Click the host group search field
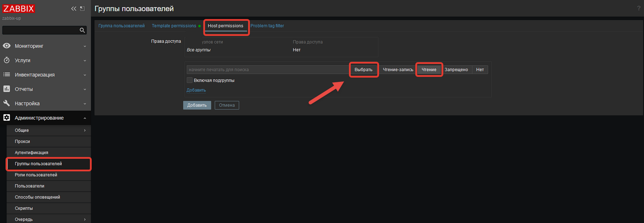This screenshot has width=644, height=223. point(268,70)
